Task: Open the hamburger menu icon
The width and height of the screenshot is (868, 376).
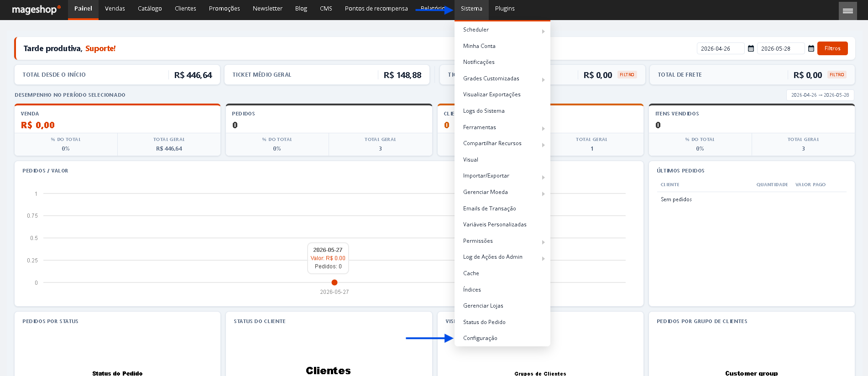Action: (x=847, y=11)
